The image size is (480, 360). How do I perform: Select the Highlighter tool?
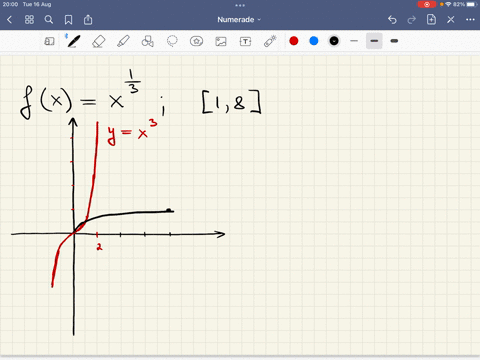tap(123, 41)
